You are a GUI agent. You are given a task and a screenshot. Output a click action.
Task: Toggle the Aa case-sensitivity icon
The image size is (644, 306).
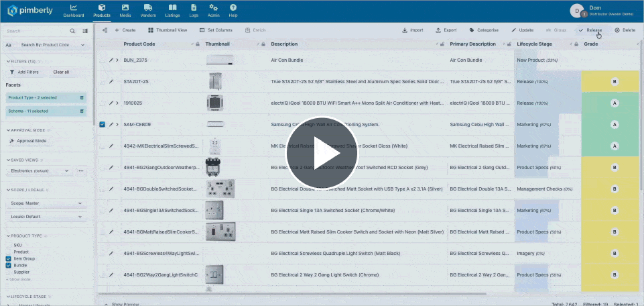[9, 45]
